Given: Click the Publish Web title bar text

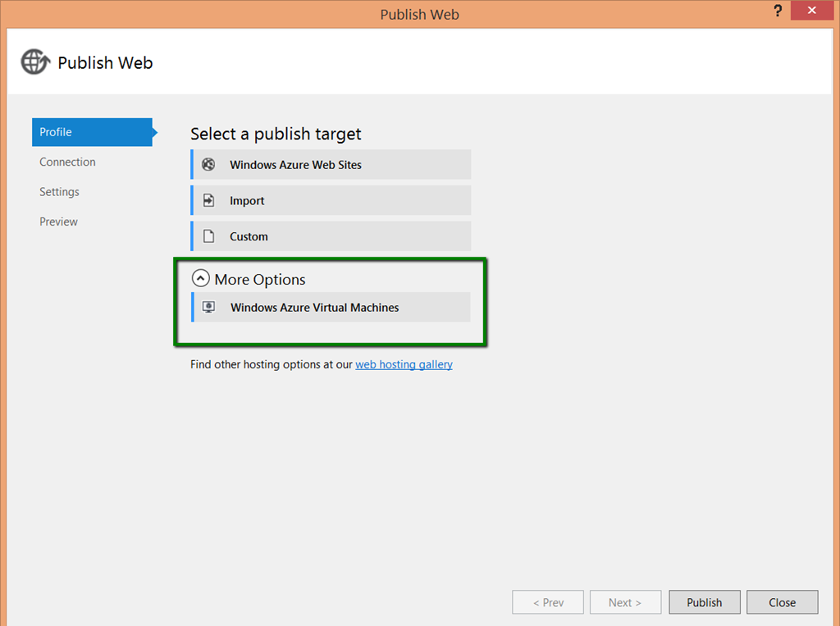Looking at the screenshot, I should pos(419,15).
